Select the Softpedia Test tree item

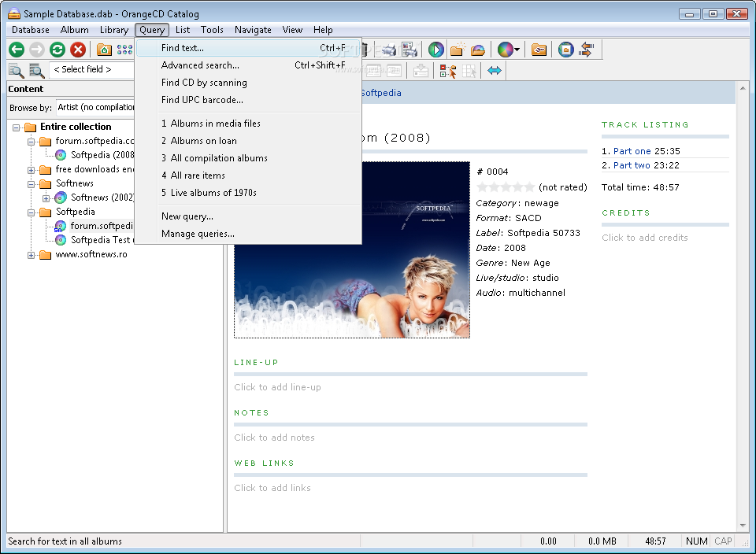pos(100,240)
